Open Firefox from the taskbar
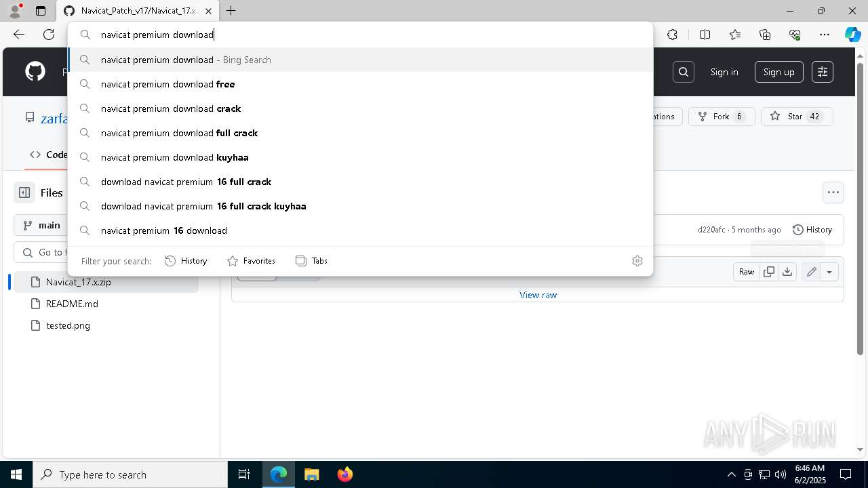The image size is (868, 488). tap(344, 474)
